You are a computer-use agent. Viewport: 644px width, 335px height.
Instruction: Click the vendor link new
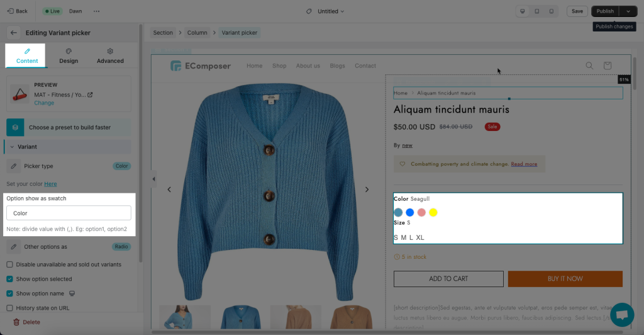(407, 145)
